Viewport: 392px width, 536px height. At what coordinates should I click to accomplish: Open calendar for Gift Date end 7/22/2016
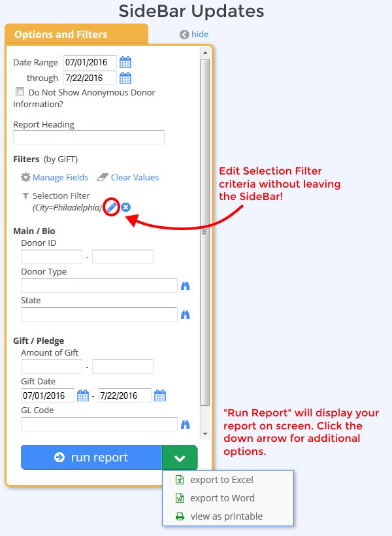click(160, 395)
